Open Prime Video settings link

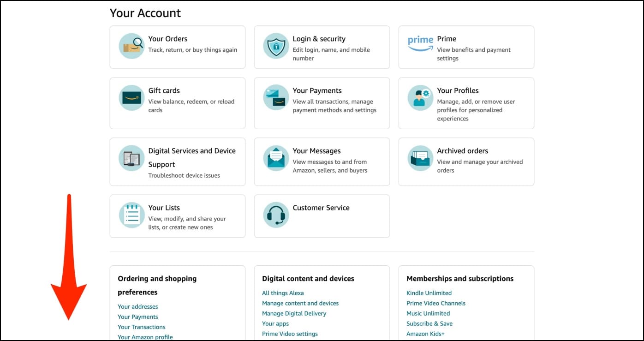[x=290, y=334]
